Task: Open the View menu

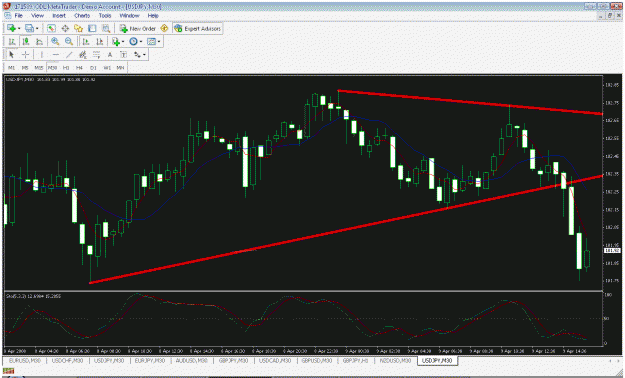Action: [x=37, y=16]
